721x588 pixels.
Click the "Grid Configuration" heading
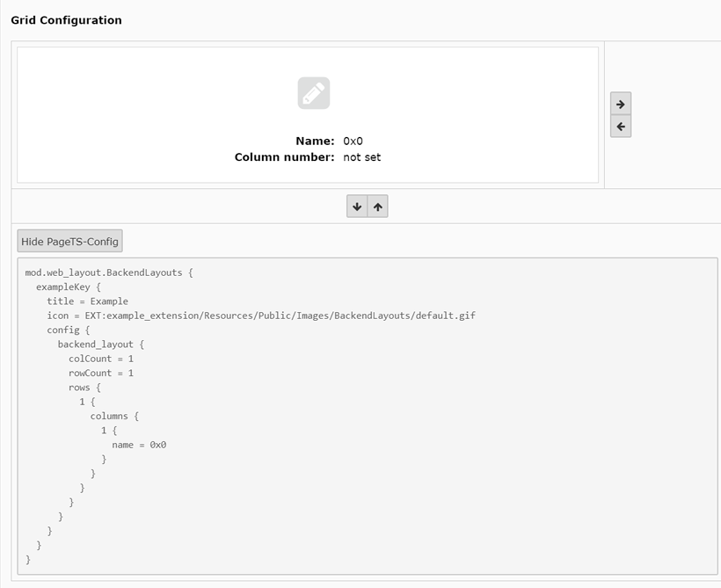66,20
